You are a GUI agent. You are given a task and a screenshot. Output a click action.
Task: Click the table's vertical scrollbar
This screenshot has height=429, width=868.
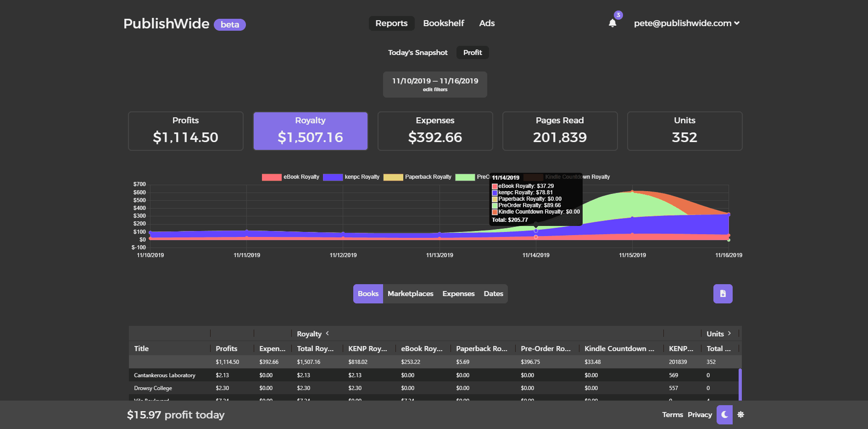pyautogui.click(x=740, y=384)
